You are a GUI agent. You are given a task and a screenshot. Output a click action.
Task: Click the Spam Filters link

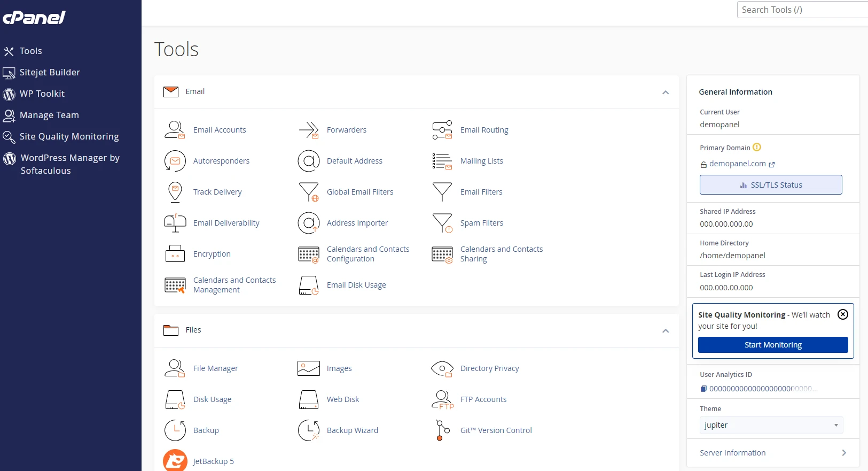[x=482, y=223]
